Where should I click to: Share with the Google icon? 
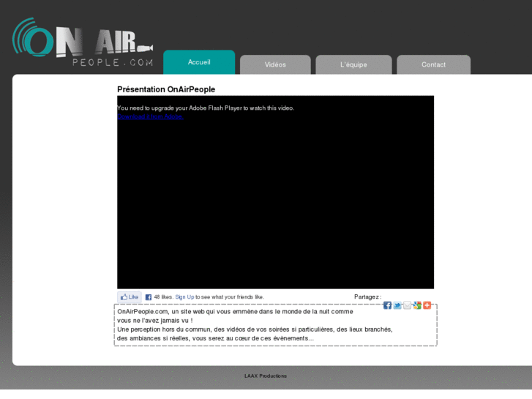click(417, 305)
